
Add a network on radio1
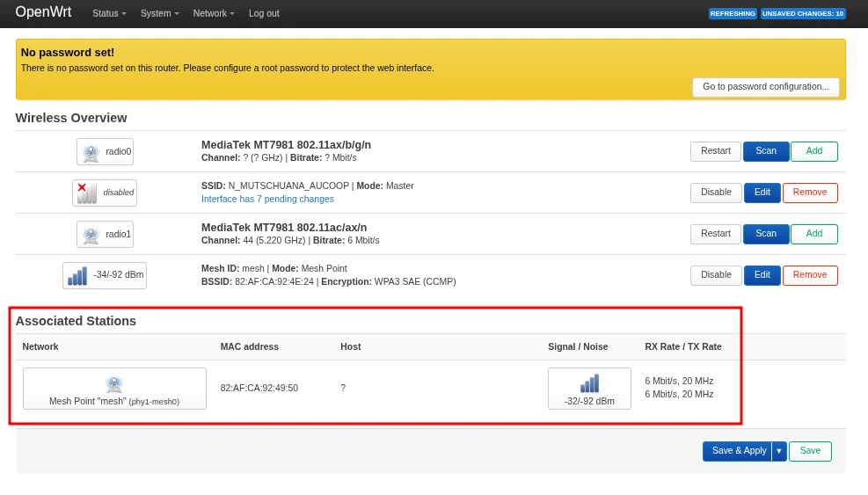click(813, 234)
